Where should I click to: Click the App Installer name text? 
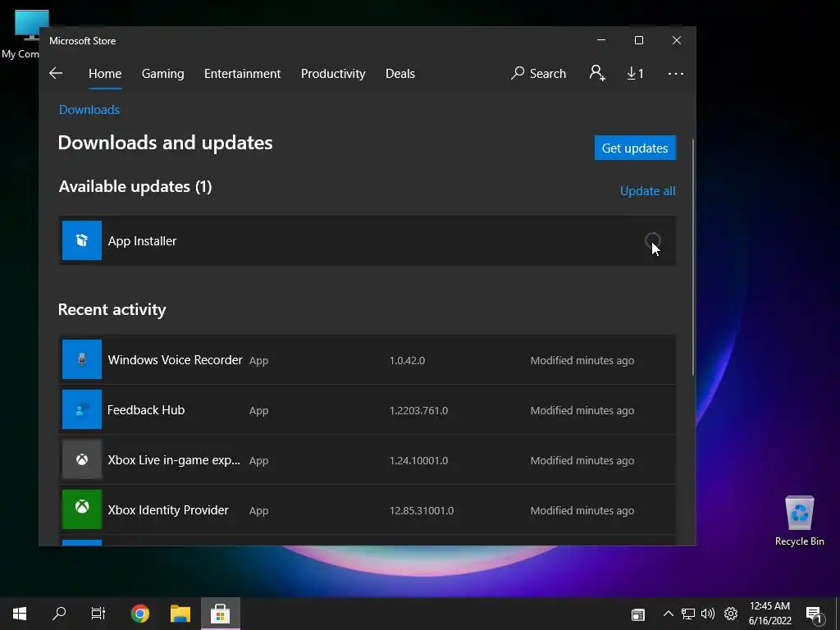click(142, 241)
